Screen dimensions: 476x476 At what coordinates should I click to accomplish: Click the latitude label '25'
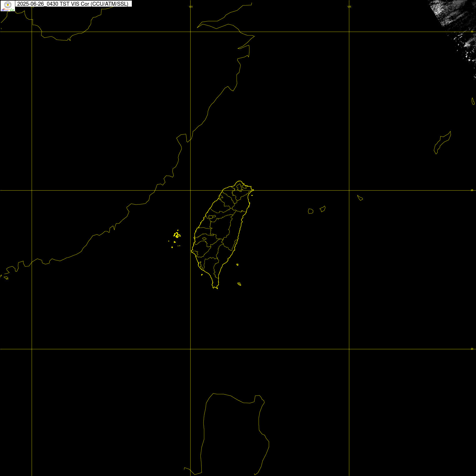pos(472,190)
